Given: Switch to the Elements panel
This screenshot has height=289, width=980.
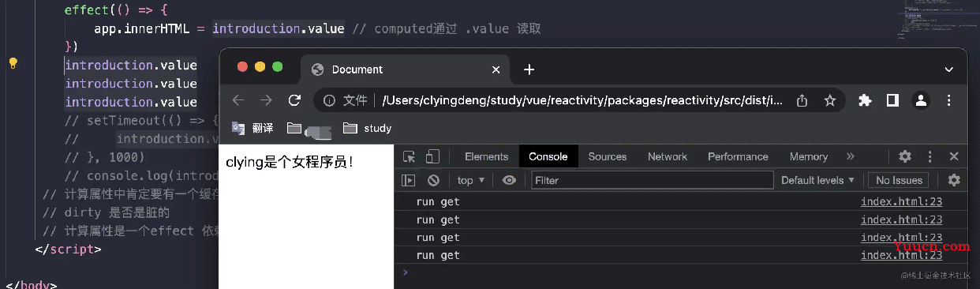Looking at the screenshot, I should click(x=486, y=156).
